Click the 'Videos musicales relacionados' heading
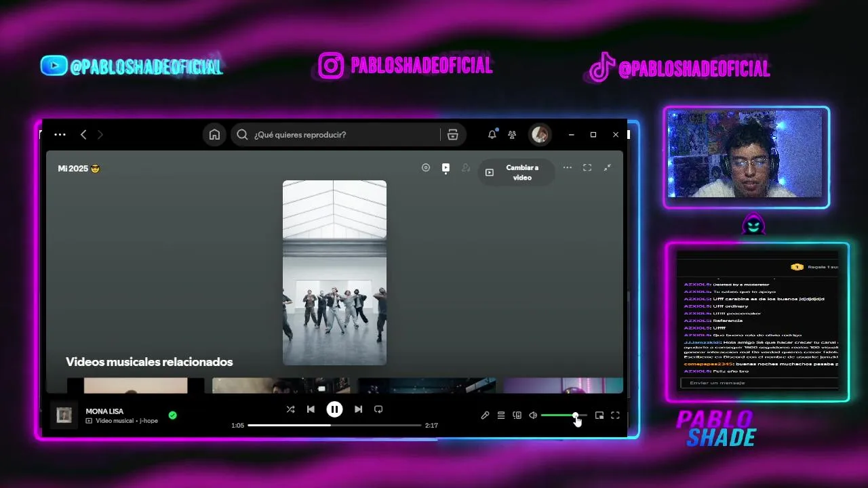 point(149,362)
